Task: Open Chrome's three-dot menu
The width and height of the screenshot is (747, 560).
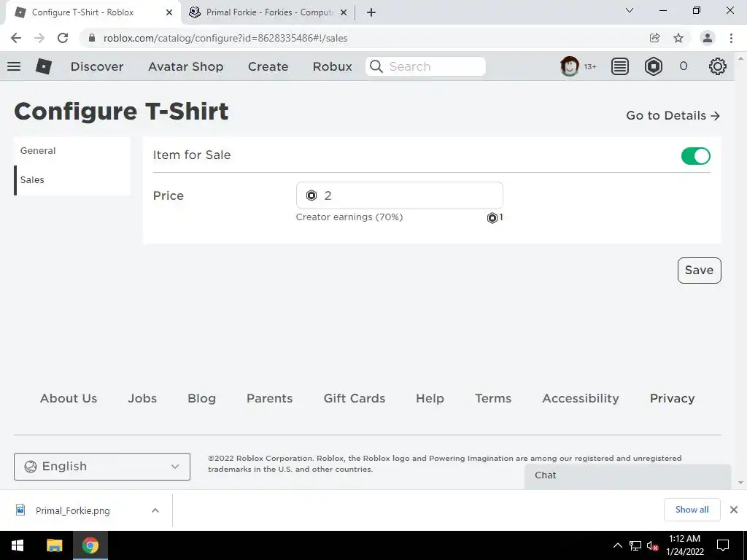Action: pos(731,38)
